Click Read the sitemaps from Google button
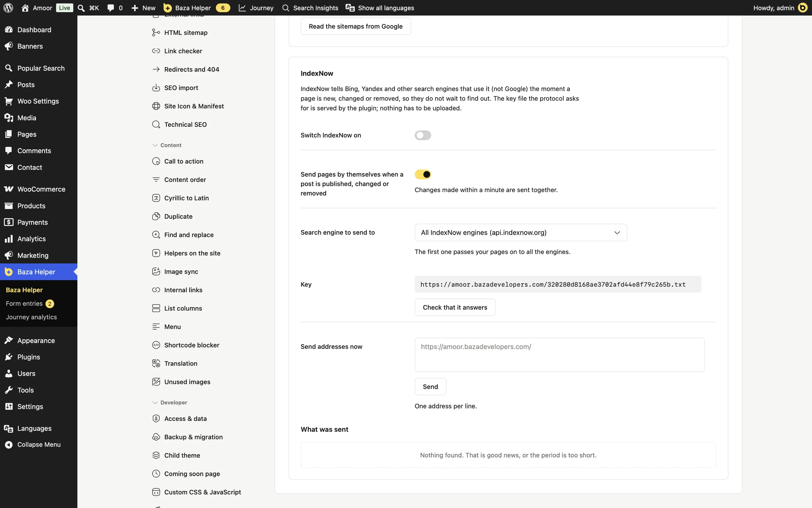The height and width of the screenshot is (508, 812). click(356, 26)
